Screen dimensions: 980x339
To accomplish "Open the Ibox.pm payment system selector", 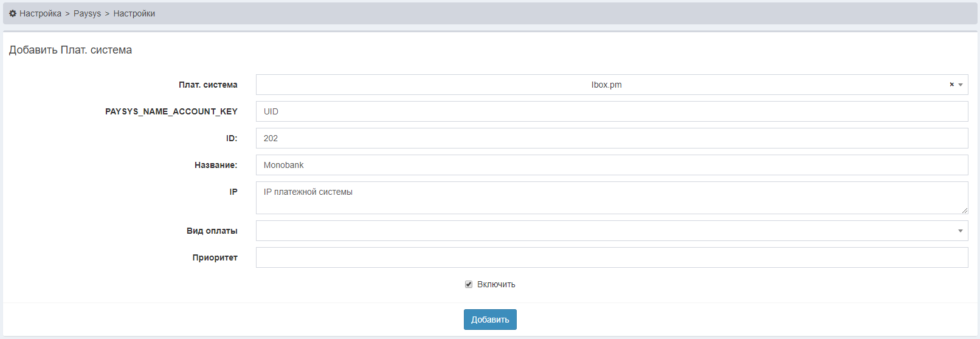I will (606, 85).
